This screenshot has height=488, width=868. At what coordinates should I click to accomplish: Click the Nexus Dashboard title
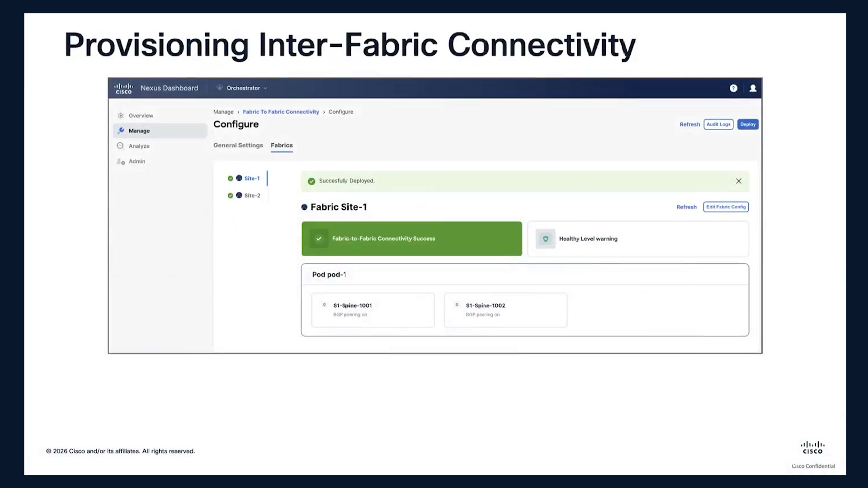(169, 88)
